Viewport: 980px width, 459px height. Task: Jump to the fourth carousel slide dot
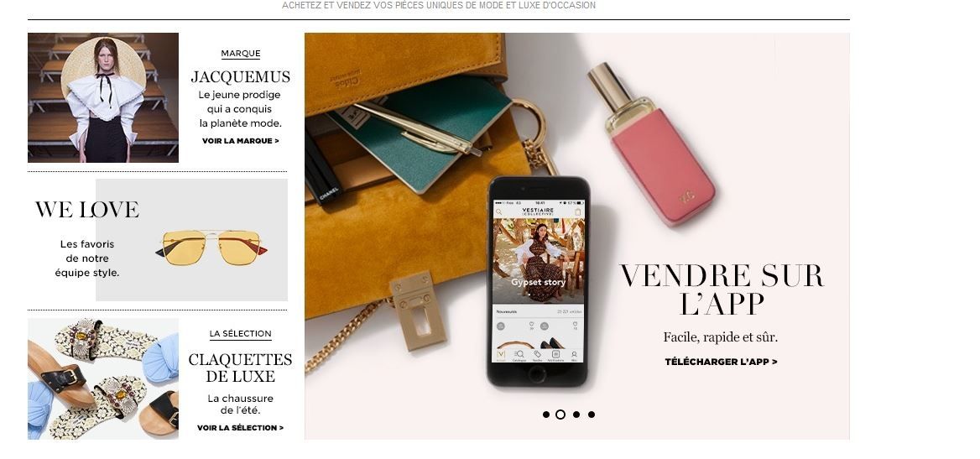[x=592, y=415]
